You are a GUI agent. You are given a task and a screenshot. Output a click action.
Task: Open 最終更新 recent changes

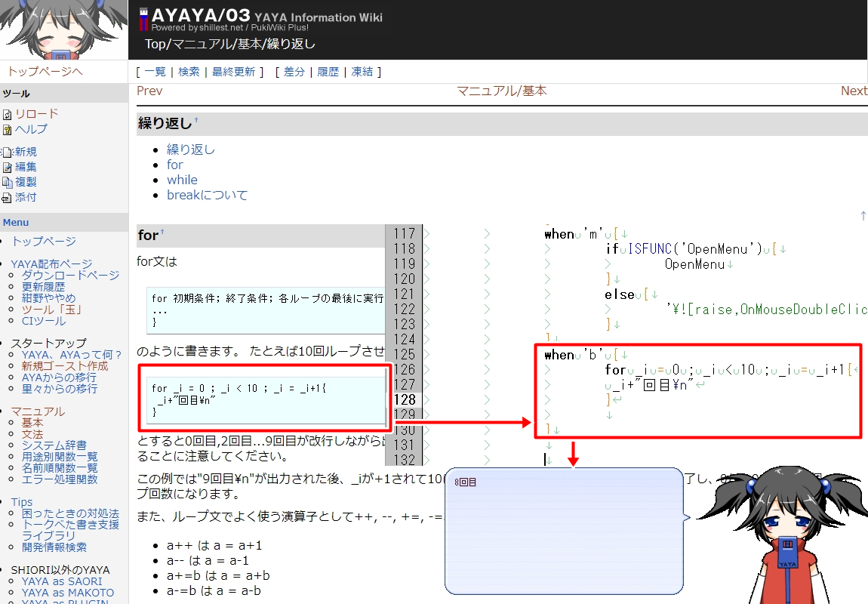pyautogui.click(x=234, y=72)
